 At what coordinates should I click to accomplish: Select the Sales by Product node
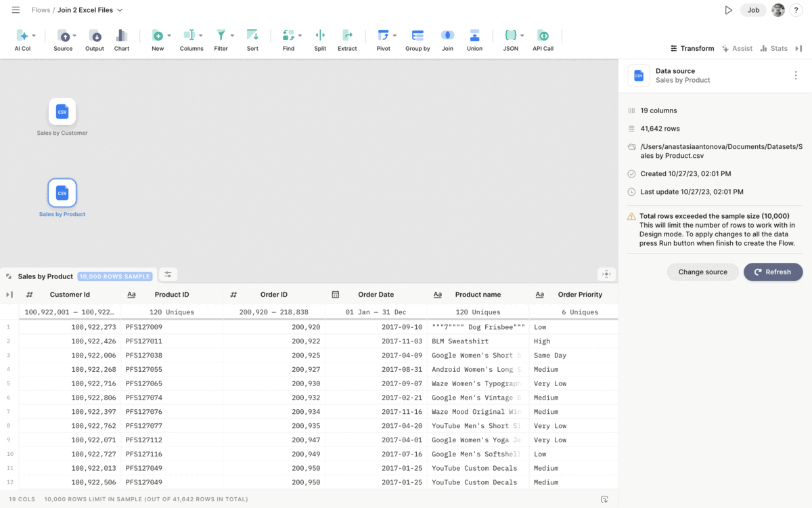point(62,193)
